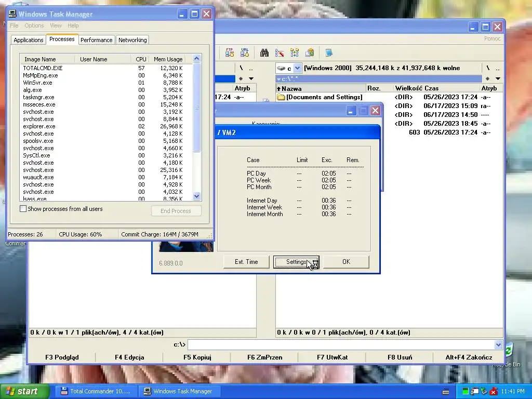The width and height of the screenshot is (532, 399).
Task: Open left panel favorites asterisk
Action: pyautogui.click(x=241, y=79)
